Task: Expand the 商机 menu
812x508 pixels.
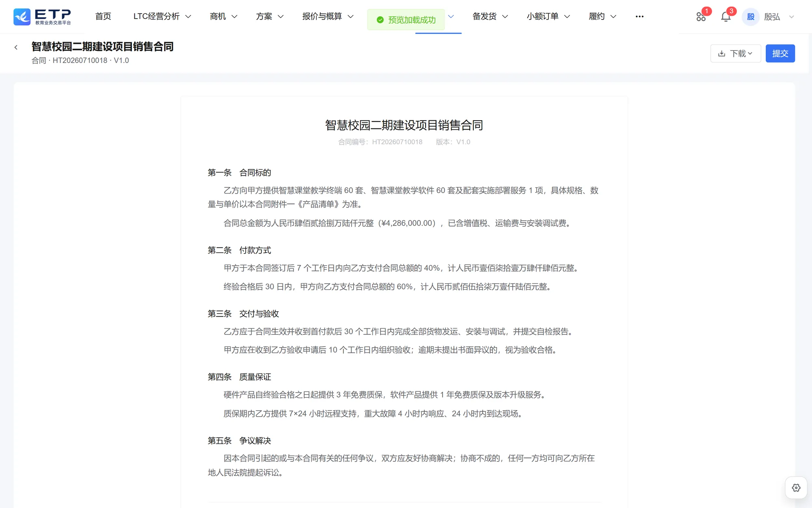Action: click(223, 16)
